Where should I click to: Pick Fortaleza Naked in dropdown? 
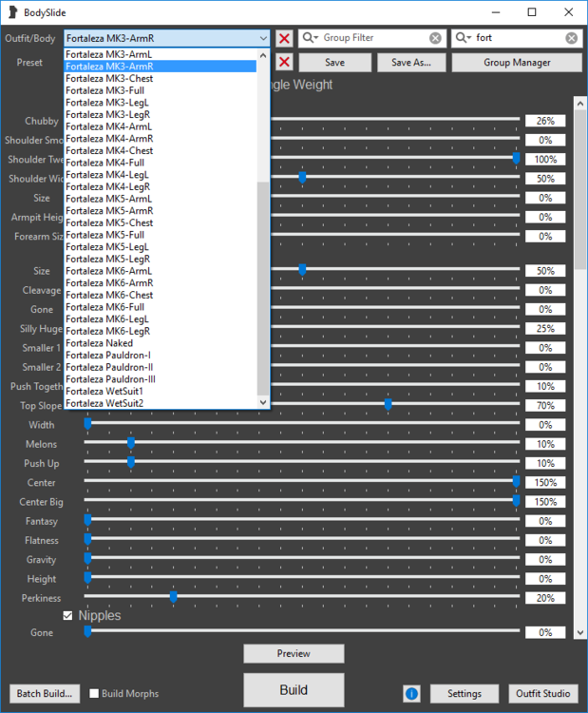161,343
